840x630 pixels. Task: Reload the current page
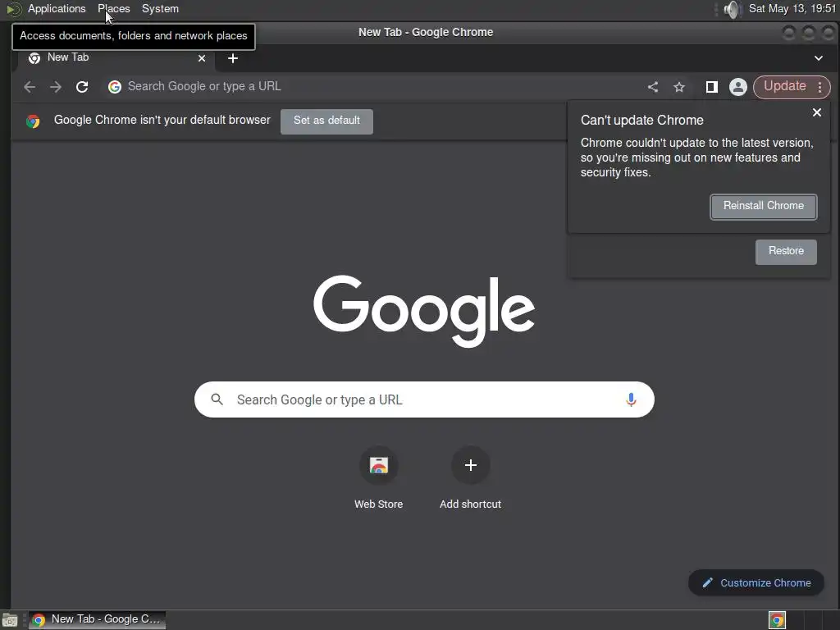tap(82, 87)
